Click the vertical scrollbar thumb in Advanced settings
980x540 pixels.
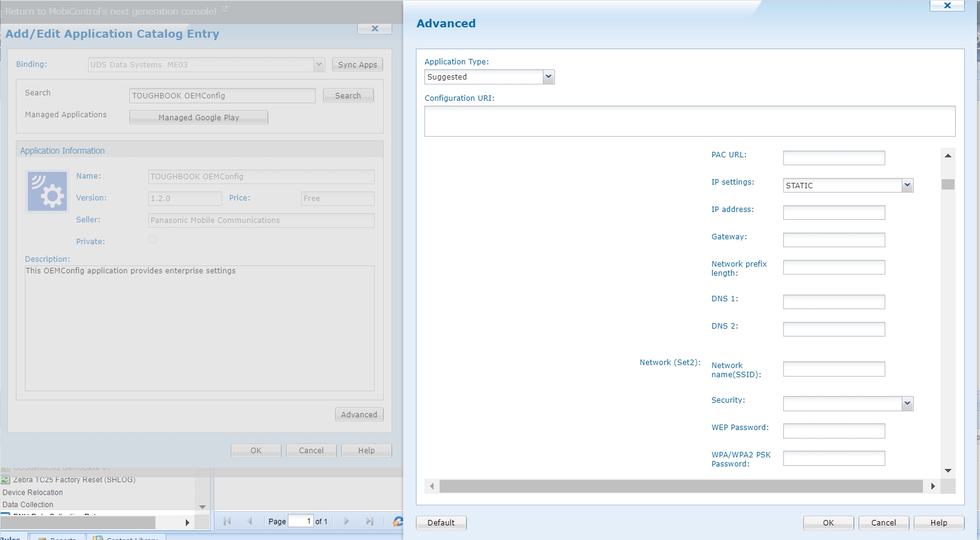pos(948,184)
